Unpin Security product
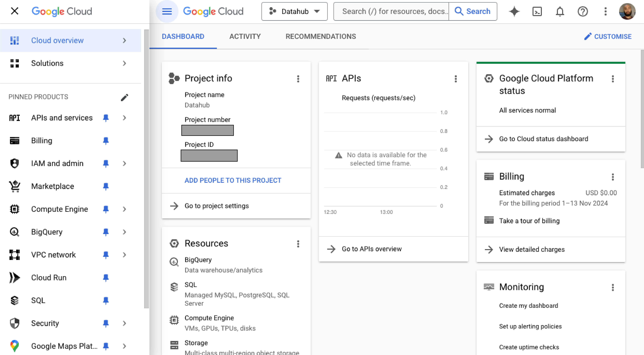This screenshot has width=644, height=355. [106, 323]
